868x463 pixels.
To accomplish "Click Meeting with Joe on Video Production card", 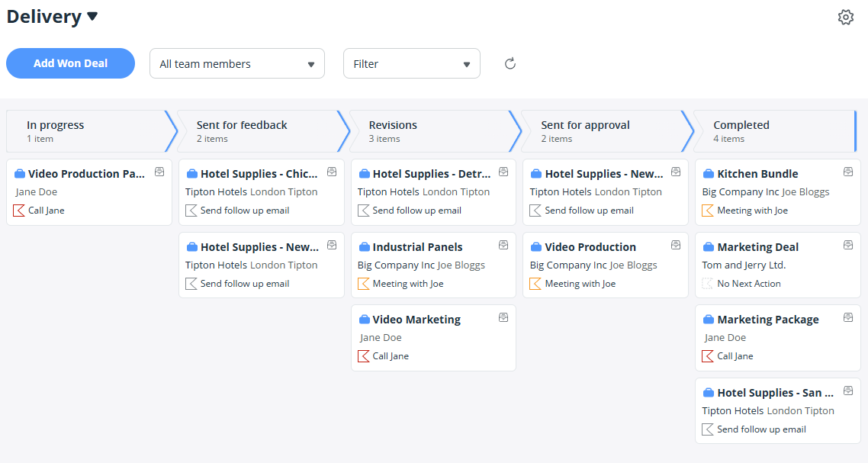I will point(580,284).
